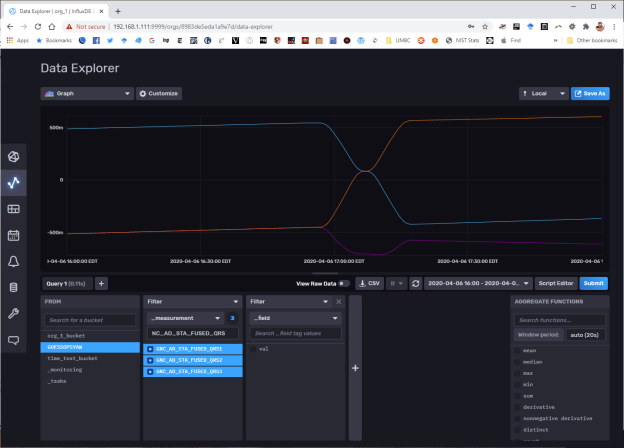Viewport: 624px width, 448px height.
Task: Expand the time range dropdown
Action: (x=476, y=283)
